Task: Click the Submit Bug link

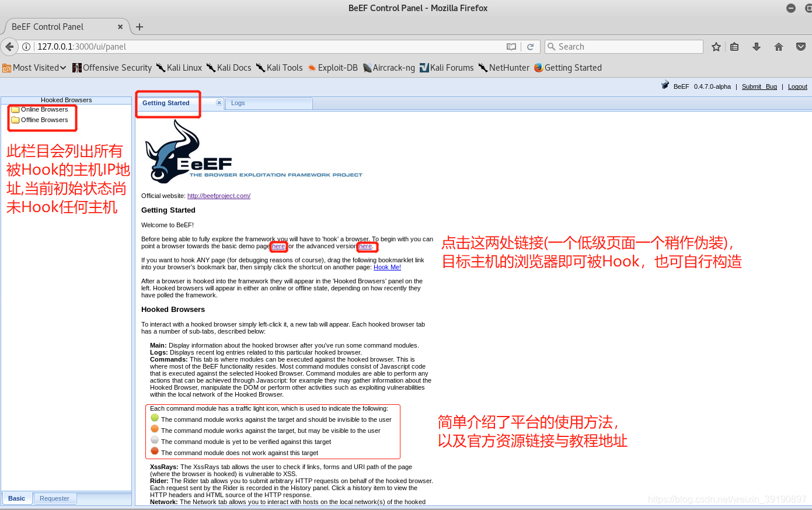Action: click(x=759, y=86)
